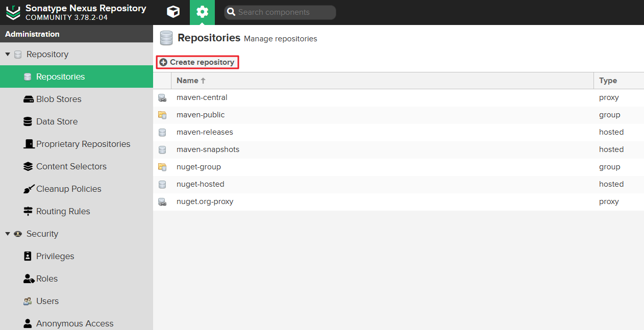Open Content Selectors
The width and height of the screenshot is (644, 330).
pos(77,166)
